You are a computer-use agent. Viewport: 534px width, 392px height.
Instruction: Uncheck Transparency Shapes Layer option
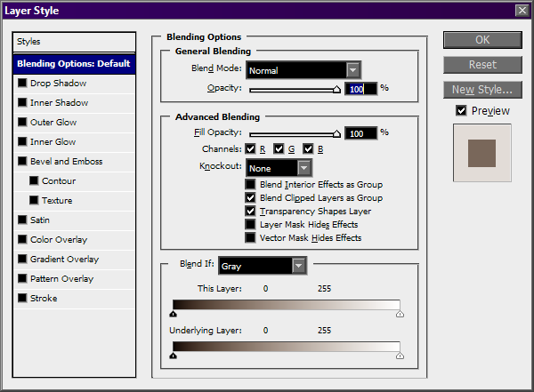click(x=251, y=212)
